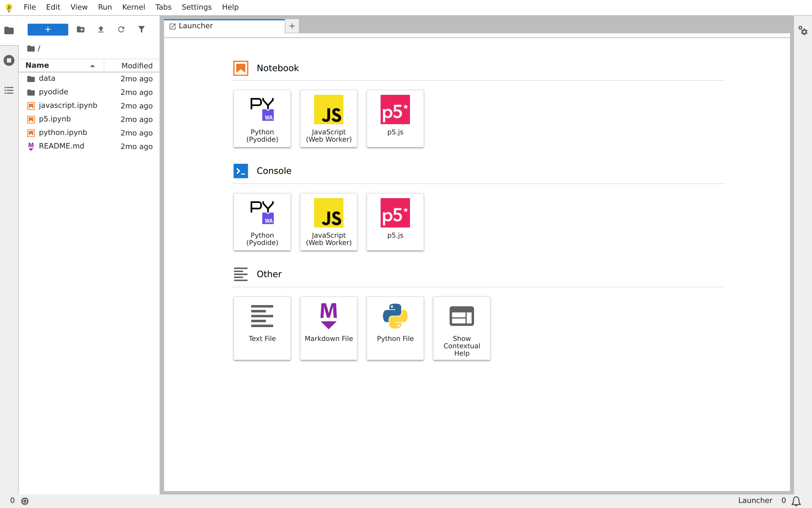Open the Edit menu
The image size is (812, 508).
point(53,7)
